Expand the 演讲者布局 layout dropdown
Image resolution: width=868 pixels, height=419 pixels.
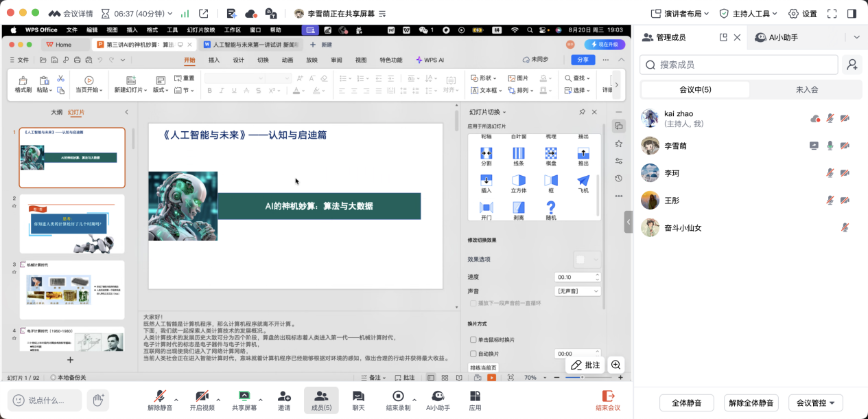[x=679, y=14]
